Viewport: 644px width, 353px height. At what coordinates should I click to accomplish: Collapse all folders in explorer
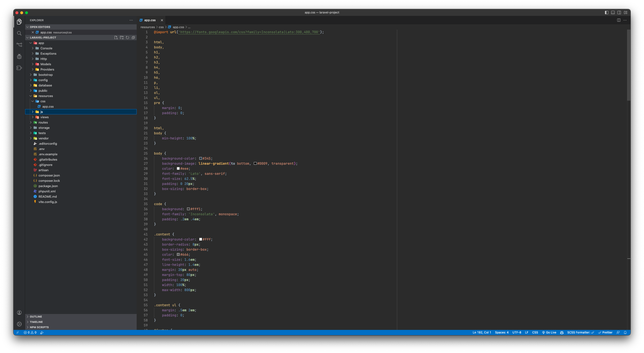133,38
